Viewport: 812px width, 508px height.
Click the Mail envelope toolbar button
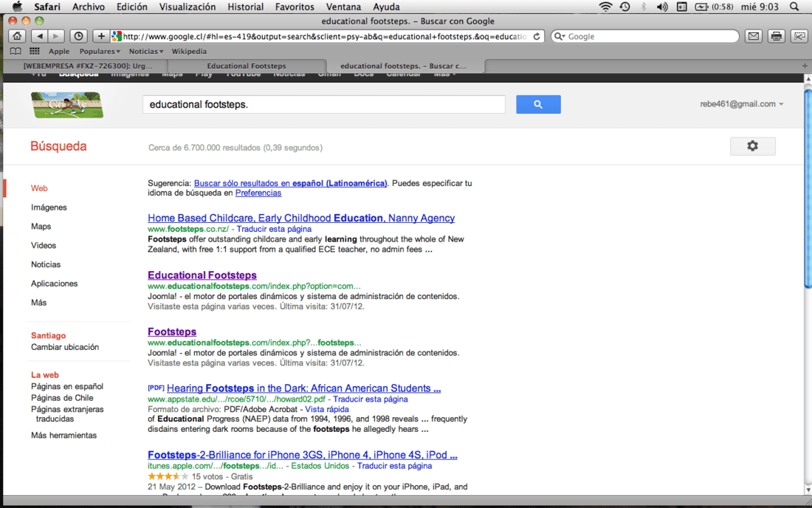point(754,36)
